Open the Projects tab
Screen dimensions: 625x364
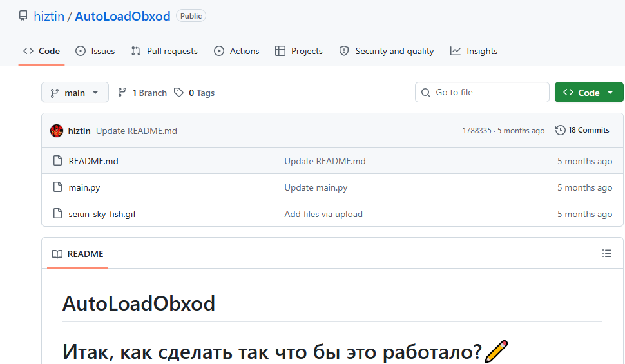[299, 51]
